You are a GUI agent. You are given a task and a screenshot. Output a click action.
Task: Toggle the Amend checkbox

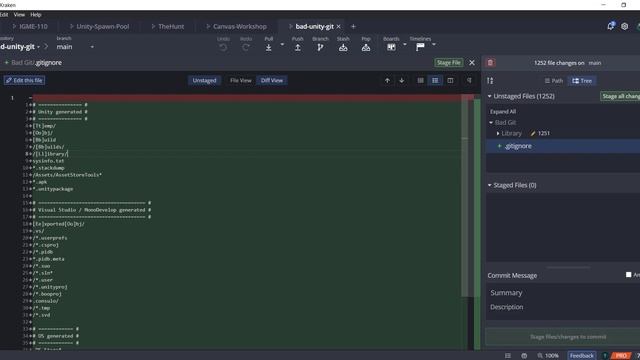[x=629, y=275]
